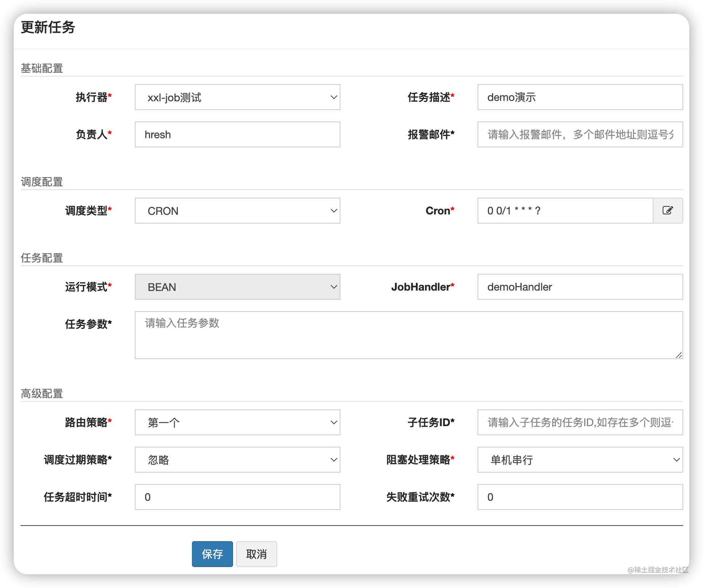Focus the 任务超时时间 input field
This screenshot has width=703, height=588.
[238, 497]
